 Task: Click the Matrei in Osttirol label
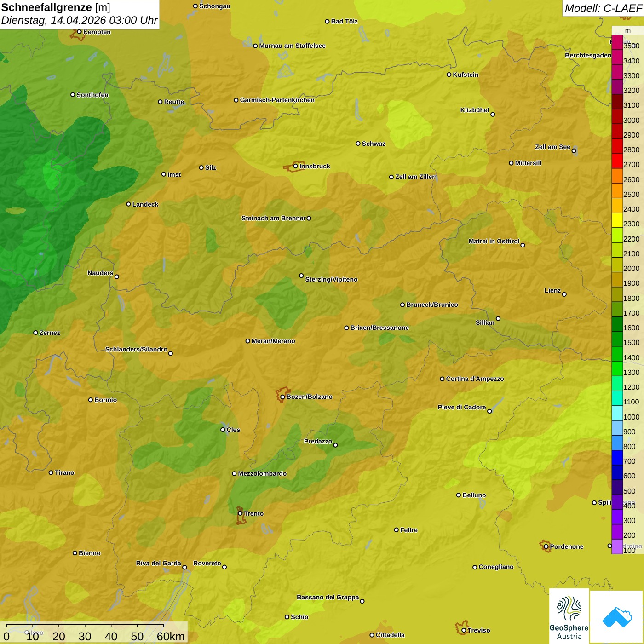[494, 241]
